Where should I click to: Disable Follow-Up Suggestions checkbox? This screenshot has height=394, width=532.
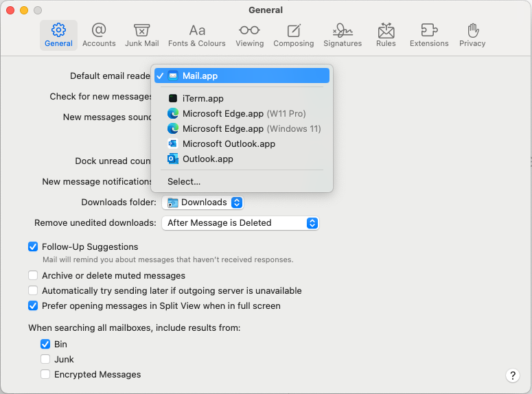(33, 246)
